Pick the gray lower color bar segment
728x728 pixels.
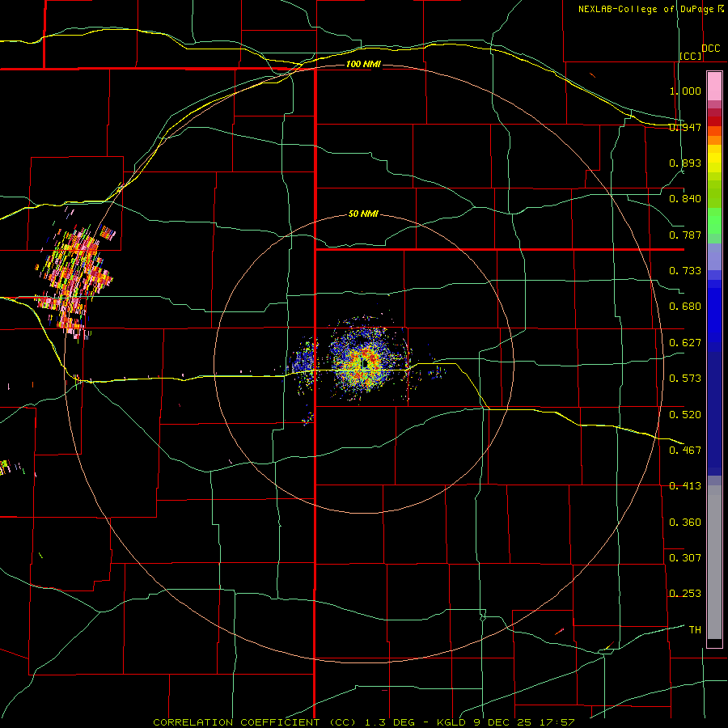pos(714,562)
